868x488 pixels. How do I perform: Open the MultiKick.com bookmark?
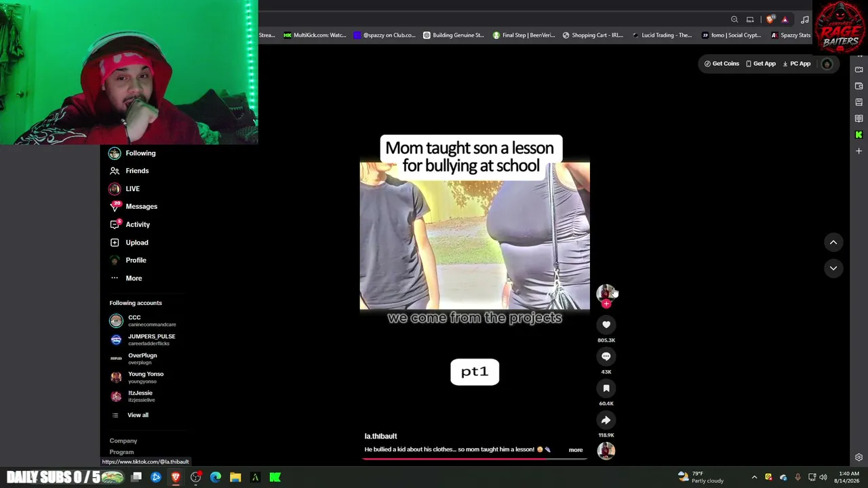pyautogui.click(x=315, y=35)
